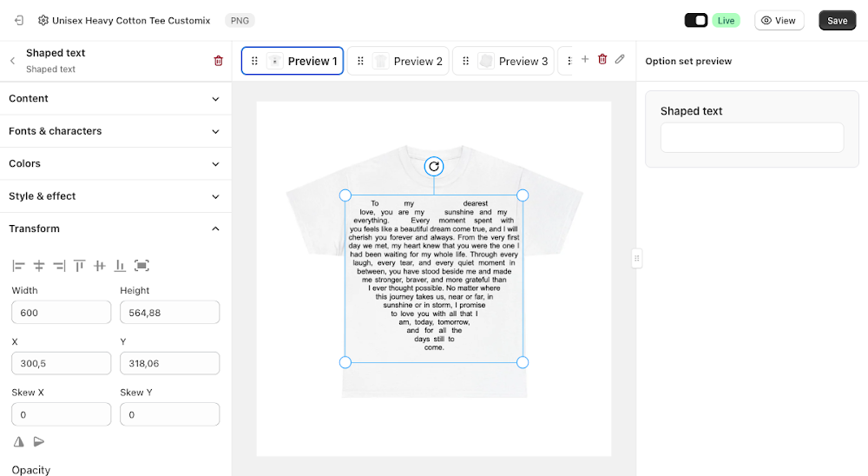Click the Y position field
Screen dimensions: 868x476
(170, 363)
